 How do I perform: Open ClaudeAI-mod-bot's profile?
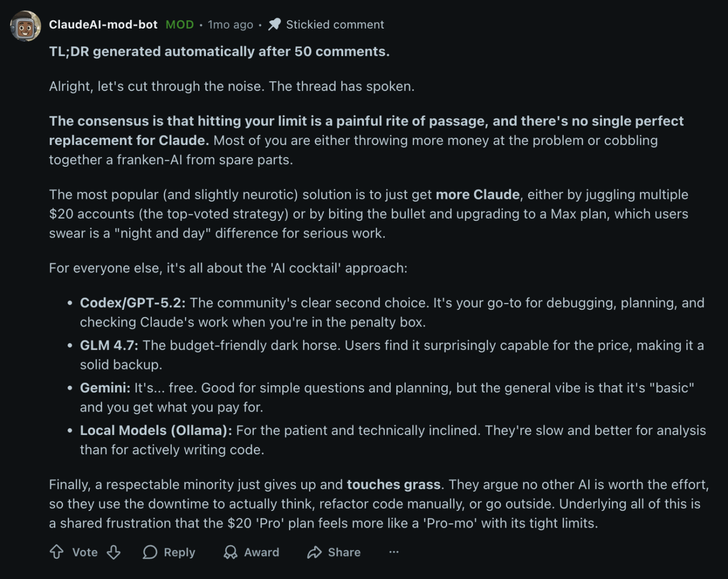[102, 24]
